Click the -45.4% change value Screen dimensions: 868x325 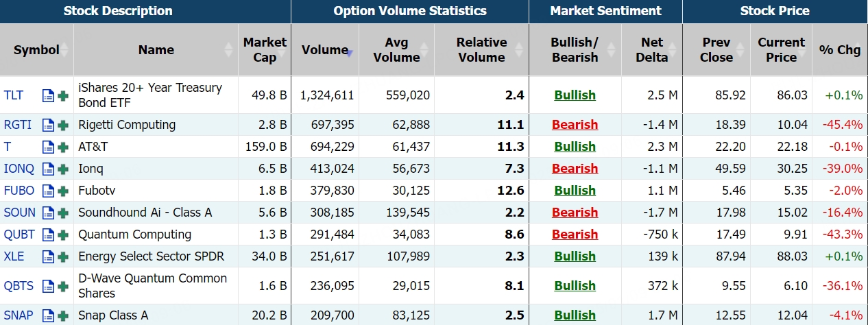pos(843,125)
